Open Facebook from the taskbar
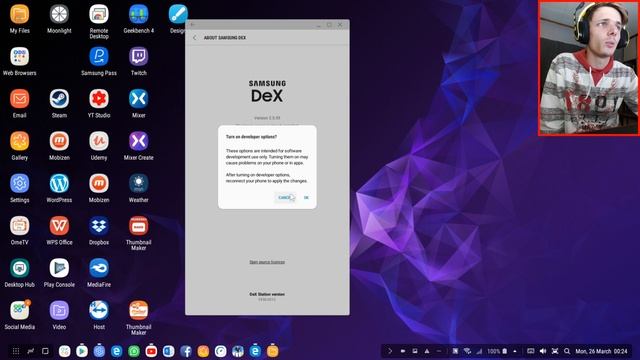The image size is (640, 360). 186,351
